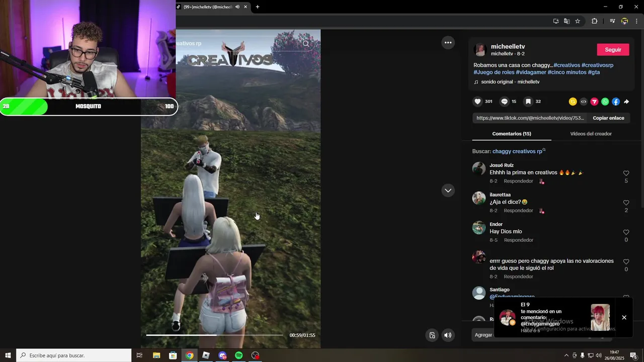Switch to the Vídeos del creador tab
This screenshot has height=362, width=644.
[x=591, y=134]
